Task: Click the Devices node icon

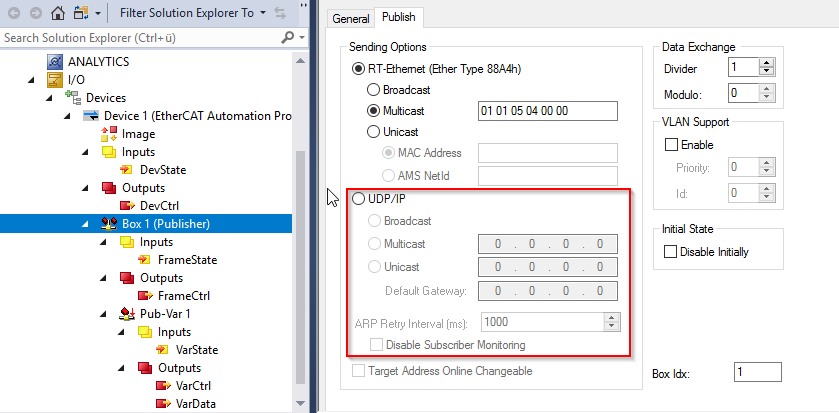Action: (73, 98)
